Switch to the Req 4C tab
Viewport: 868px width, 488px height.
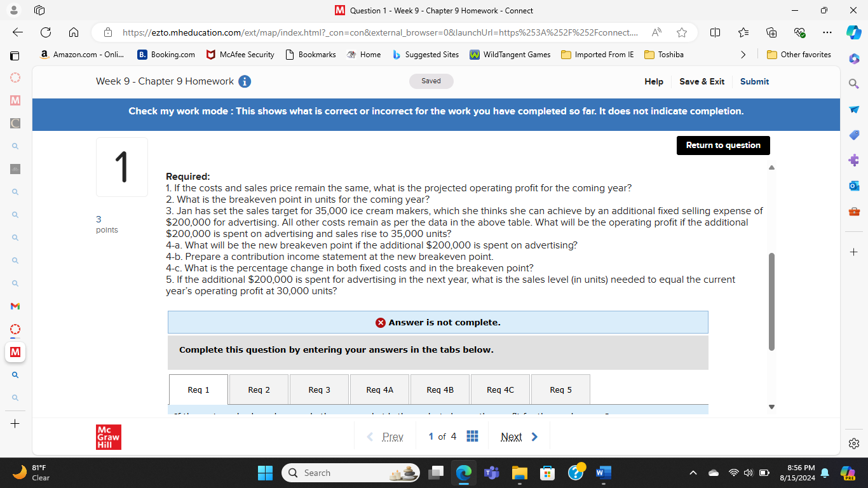(x=500, y=389)
